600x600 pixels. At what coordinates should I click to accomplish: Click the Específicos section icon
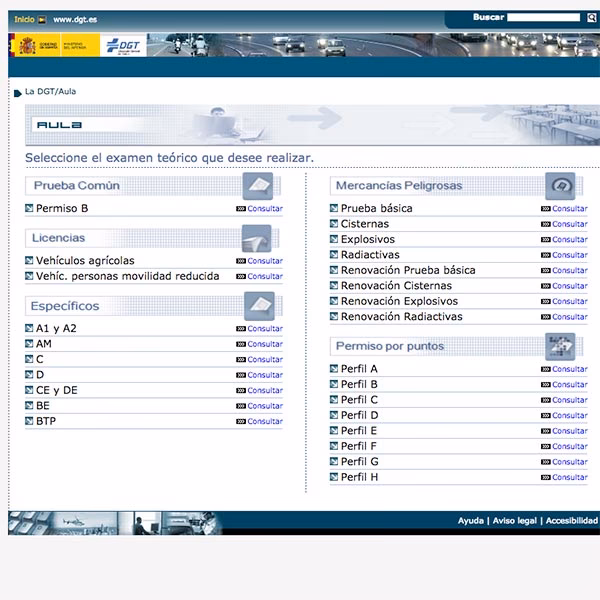click(258, 305)
